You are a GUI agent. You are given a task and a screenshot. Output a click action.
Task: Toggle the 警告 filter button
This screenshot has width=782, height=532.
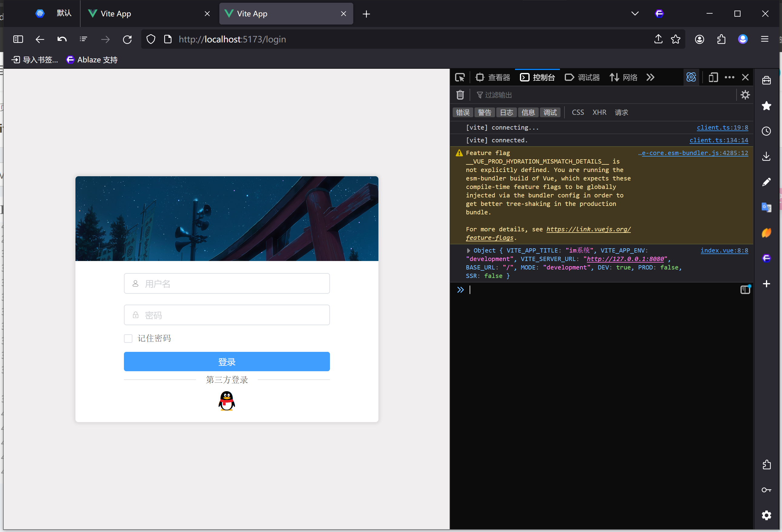click(x=484, y=112)
